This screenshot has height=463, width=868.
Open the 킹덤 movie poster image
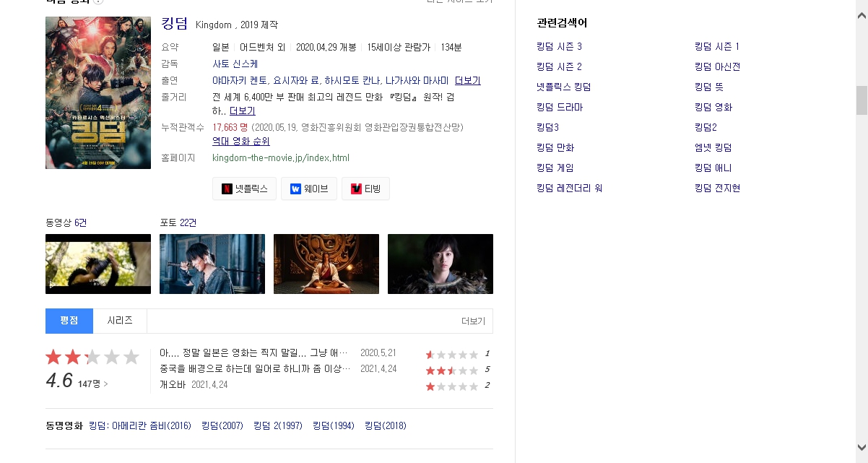point(98,92)
